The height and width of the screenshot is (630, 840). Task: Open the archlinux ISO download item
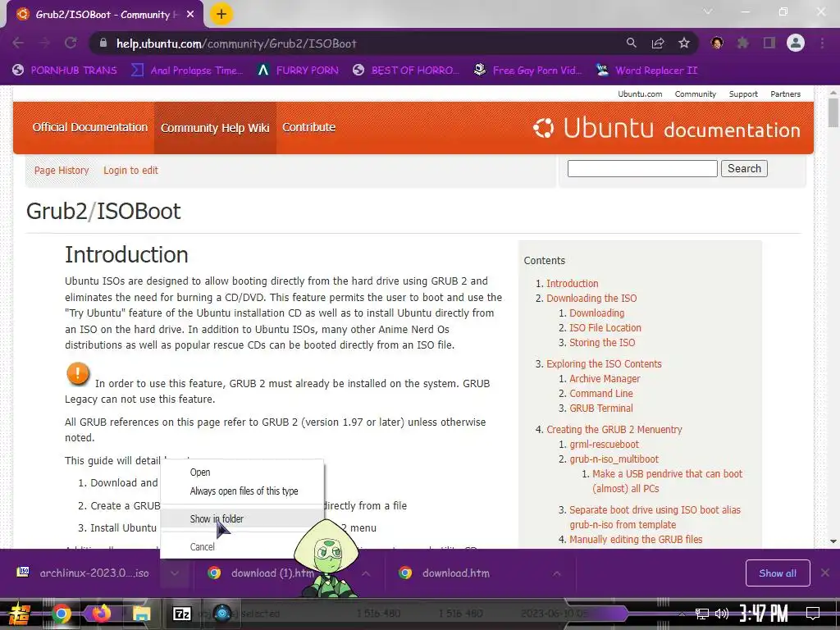coord(83,573)
